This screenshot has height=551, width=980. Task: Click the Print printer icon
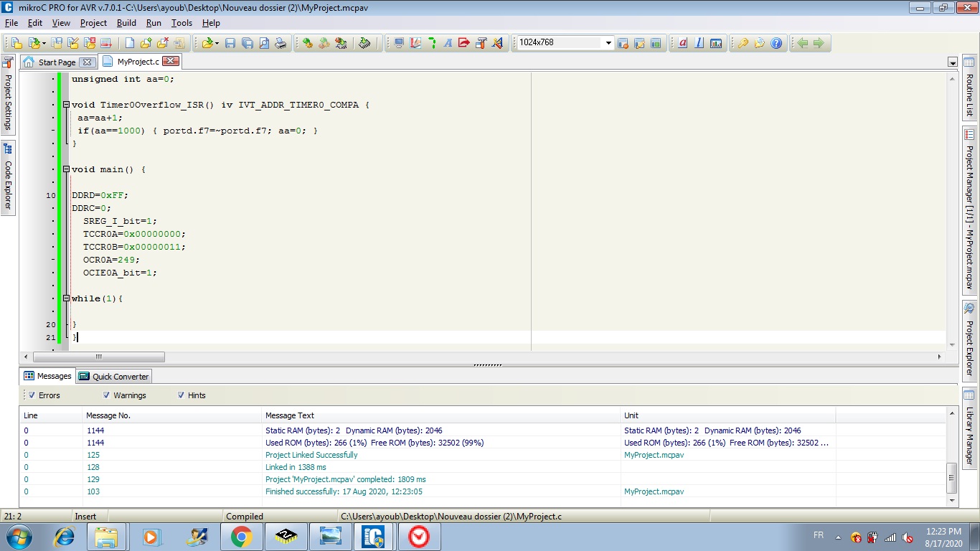280,43
